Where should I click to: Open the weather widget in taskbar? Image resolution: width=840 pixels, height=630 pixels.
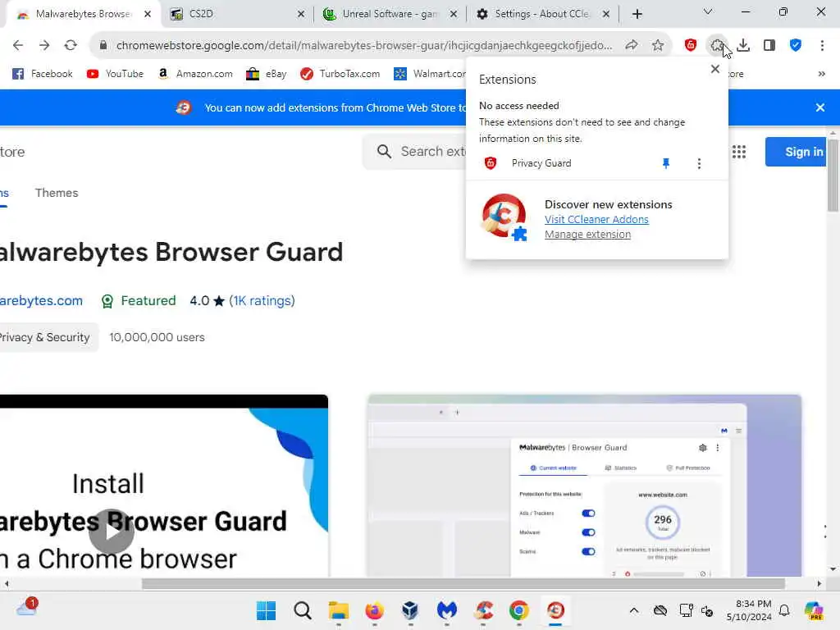(26, 608)
